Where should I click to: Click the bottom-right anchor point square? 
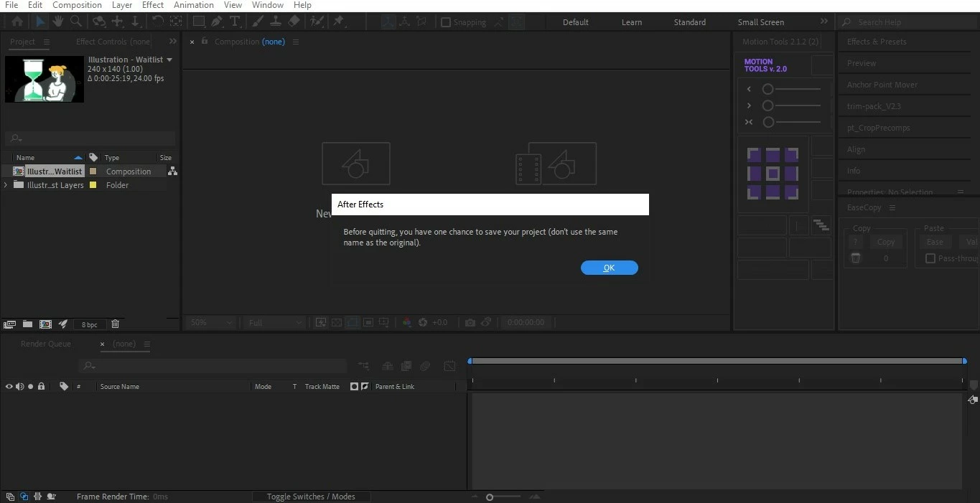791,192
